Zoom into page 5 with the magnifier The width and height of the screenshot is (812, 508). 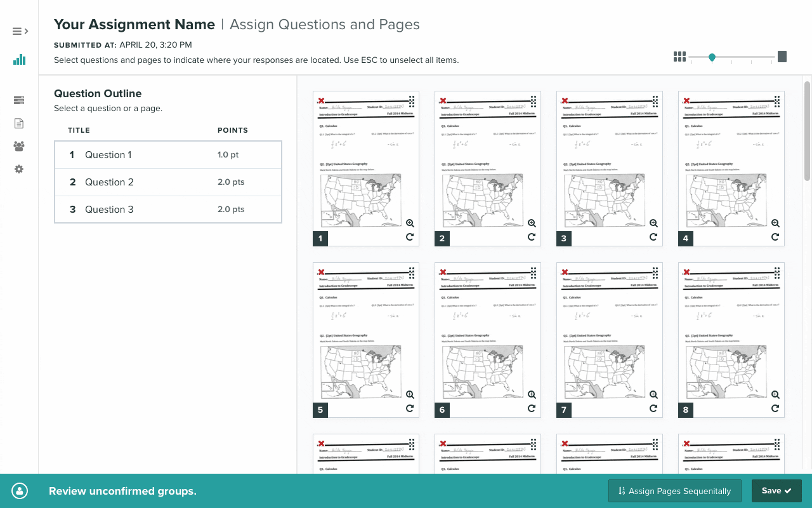pos(410,394)
